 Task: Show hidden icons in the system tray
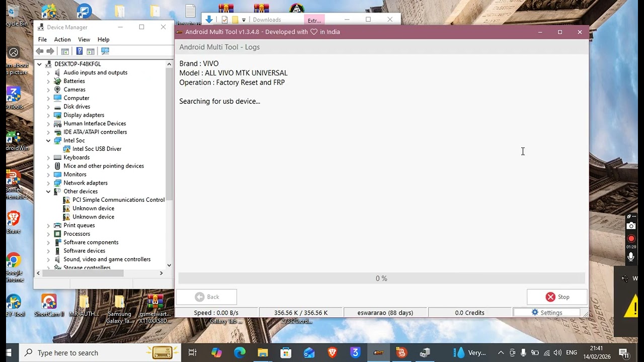(x=501, y=353)
